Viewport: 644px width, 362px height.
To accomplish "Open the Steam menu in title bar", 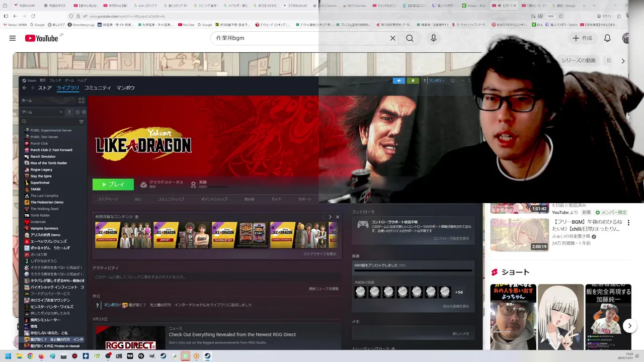I will tap(29, 80).
